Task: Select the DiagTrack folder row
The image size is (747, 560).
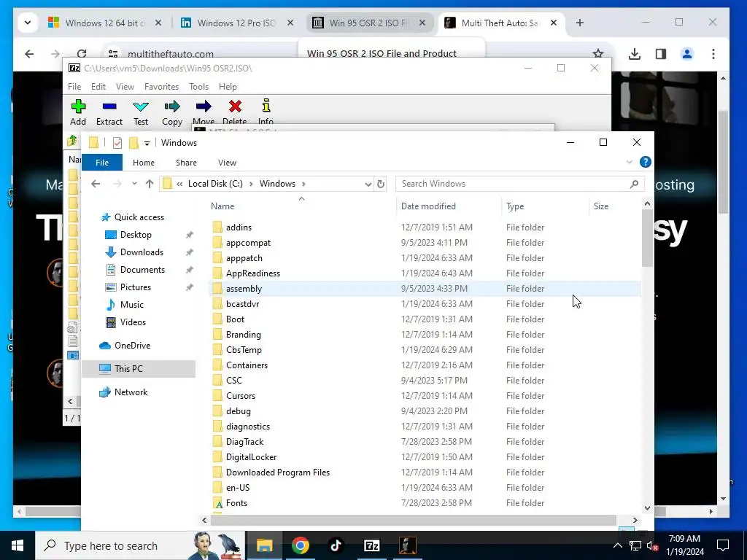Action: point(425,442)
